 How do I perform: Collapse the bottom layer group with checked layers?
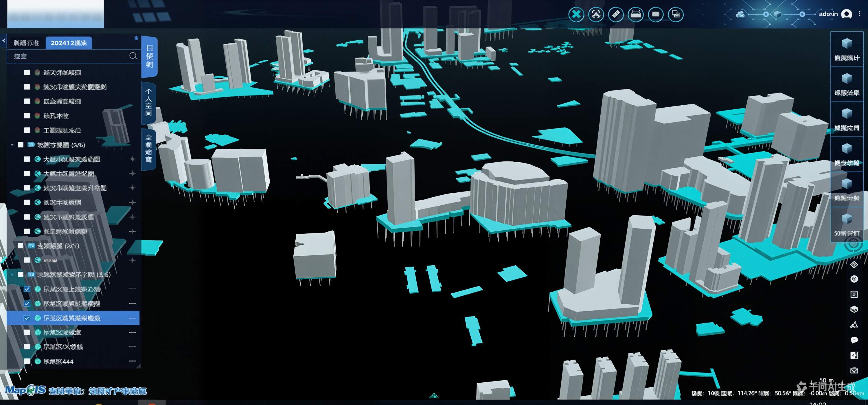click(12, 275)
